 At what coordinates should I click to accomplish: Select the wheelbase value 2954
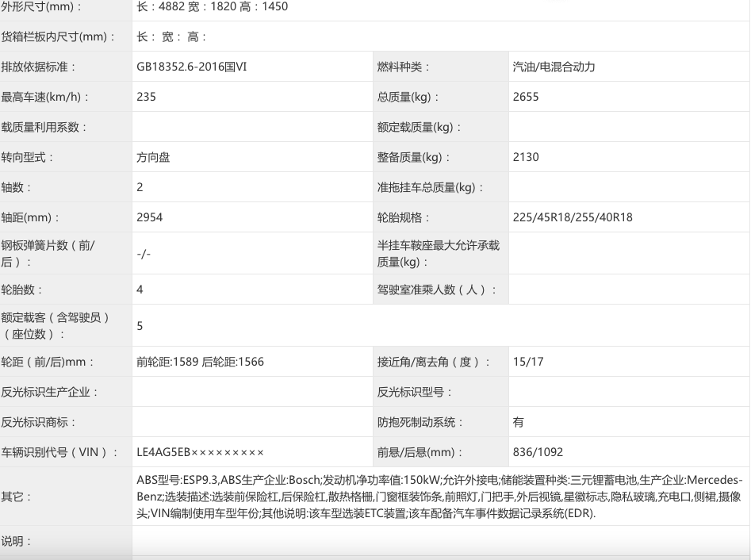pos(148,217)
